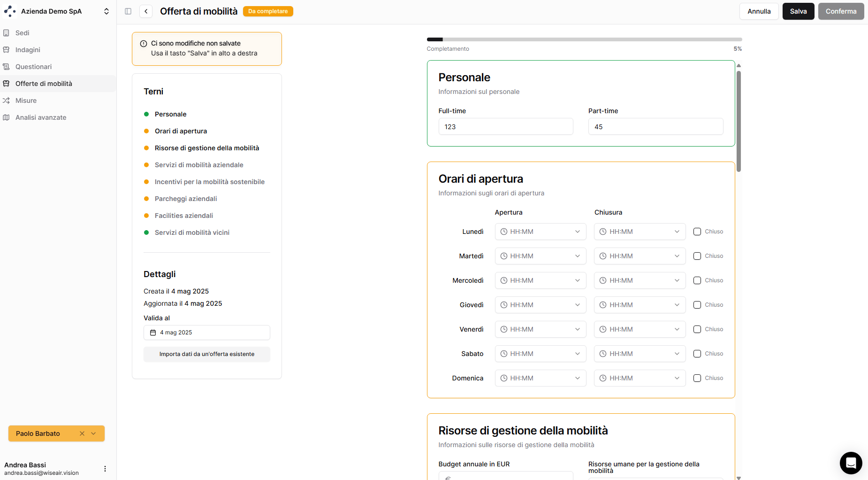The image size is (868, 480).
Task: Click the Annulla button
Action: pos(759,11)
